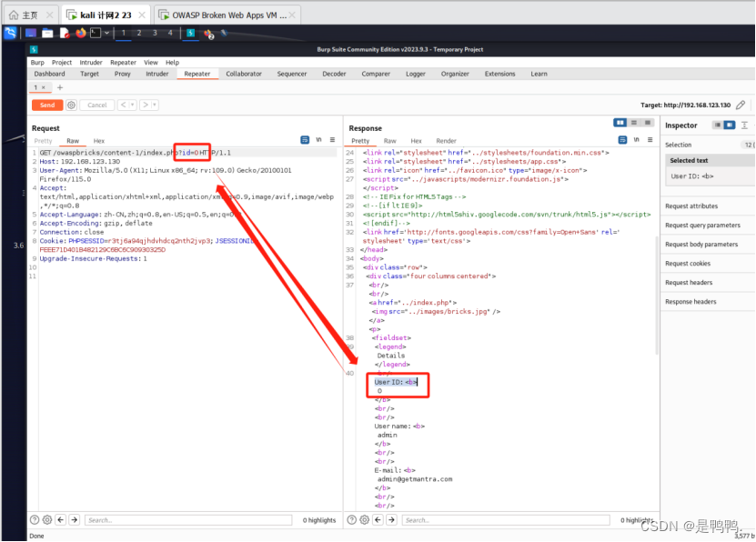Show Response in Render view
The width and height of the screenshot is (756, 542).
coord(446,141)
